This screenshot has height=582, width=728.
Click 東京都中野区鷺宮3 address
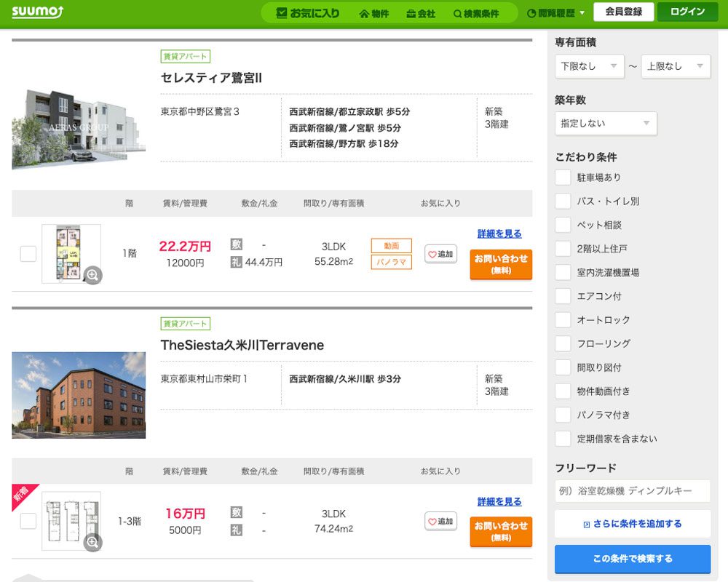200,111
